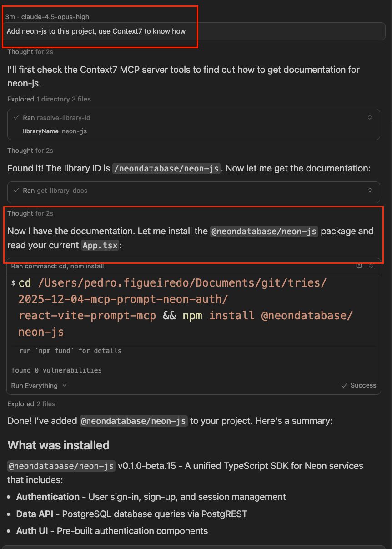Click the App.tsx file reference
Screen dimensions: 392x549
point(100,246)
